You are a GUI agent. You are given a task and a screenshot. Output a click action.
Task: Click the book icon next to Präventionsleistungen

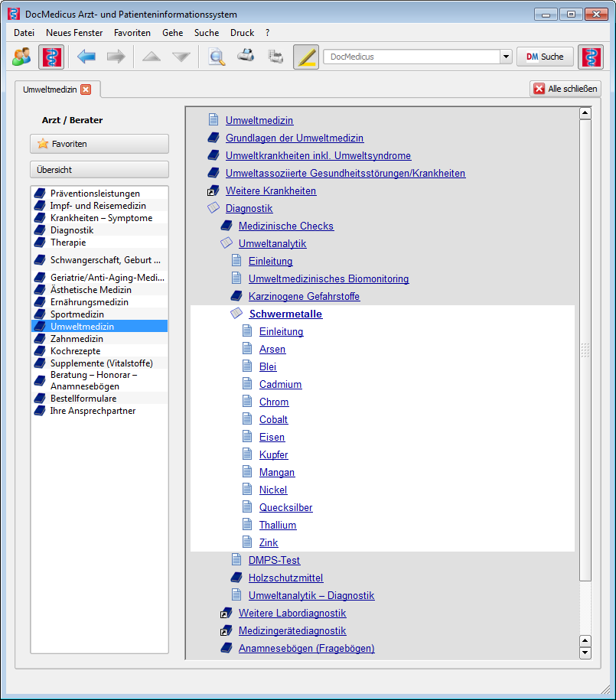[41, 194]
